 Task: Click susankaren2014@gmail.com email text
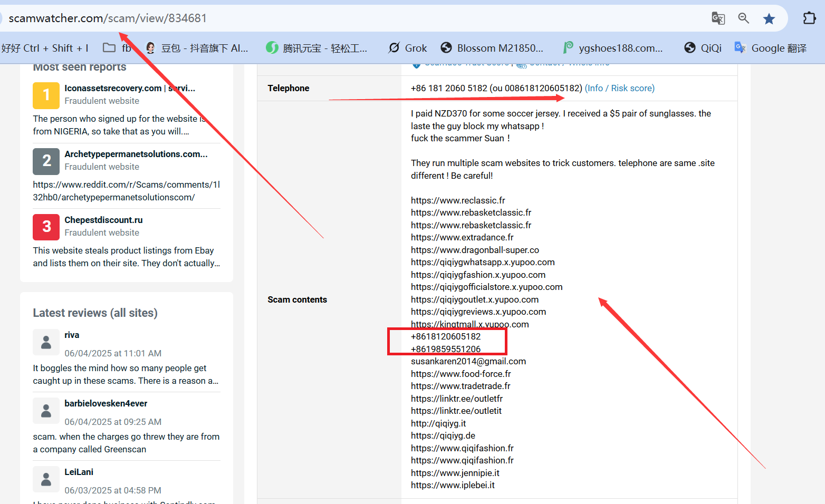[x=468, y=361]
